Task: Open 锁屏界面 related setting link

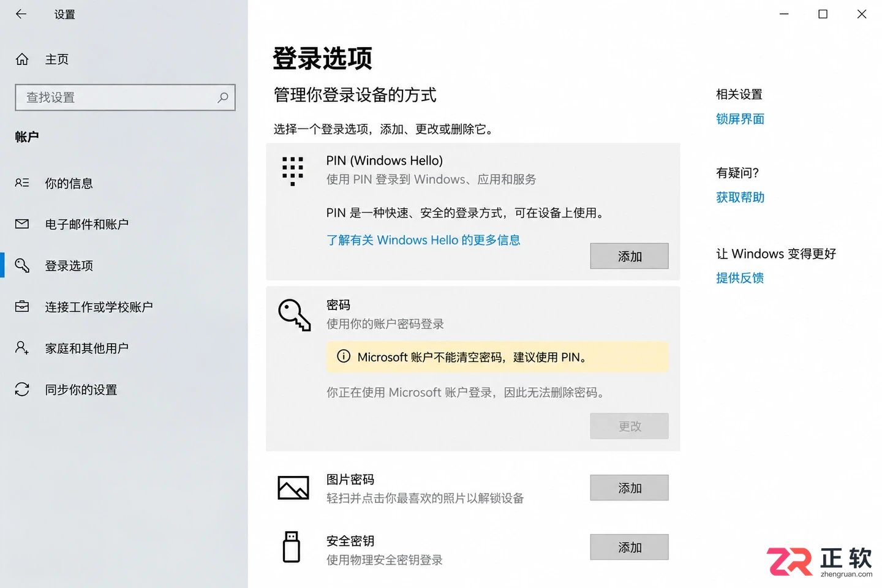Action: point(740,119)
